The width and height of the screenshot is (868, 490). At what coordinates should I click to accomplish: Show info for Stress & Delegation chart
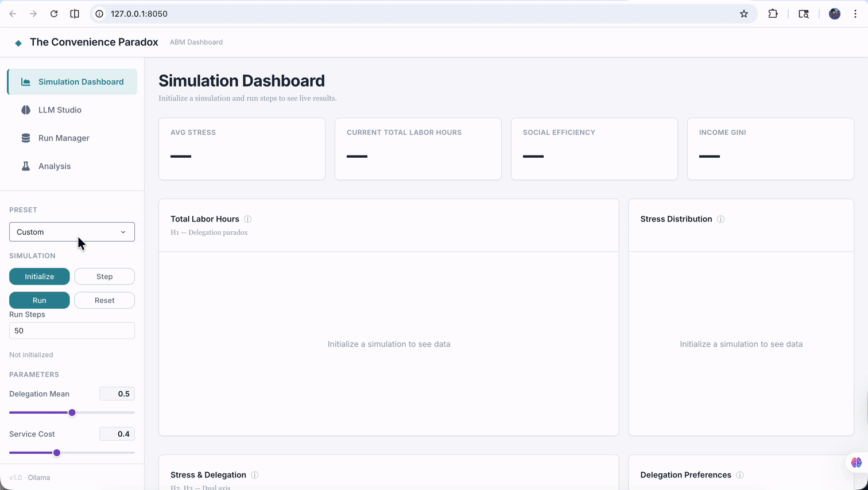pos(254,475)
